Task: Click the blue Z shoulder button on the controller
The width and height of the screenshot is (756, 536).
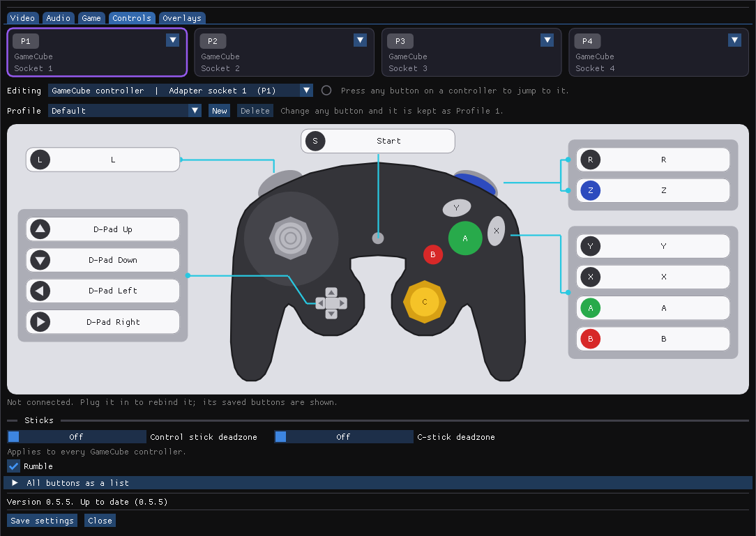Action: tap(476, 183)
